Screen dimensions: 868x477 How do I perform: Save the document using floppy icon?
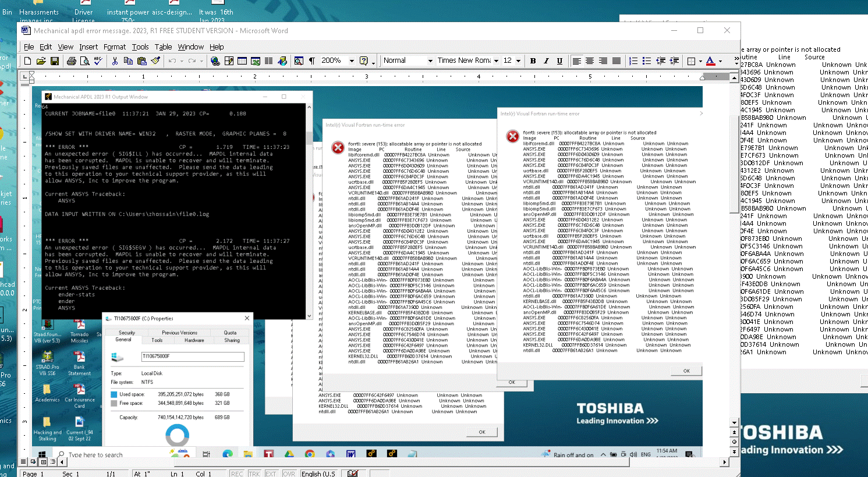[55, 60]
